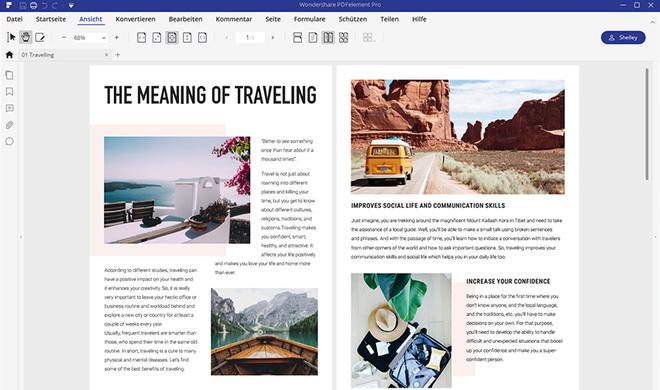
Task: Open the 68% zoom level dropdown
Action: (x=104, y=38)
